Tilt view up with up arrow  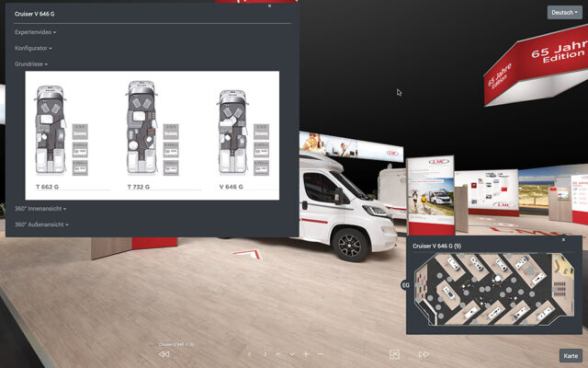(x=278, y=354)
